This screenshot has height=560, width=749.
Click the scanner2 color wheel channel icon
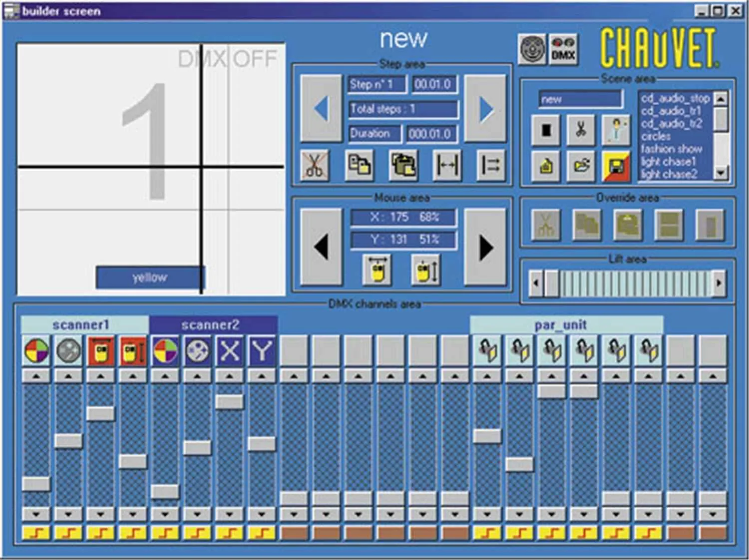165,350
